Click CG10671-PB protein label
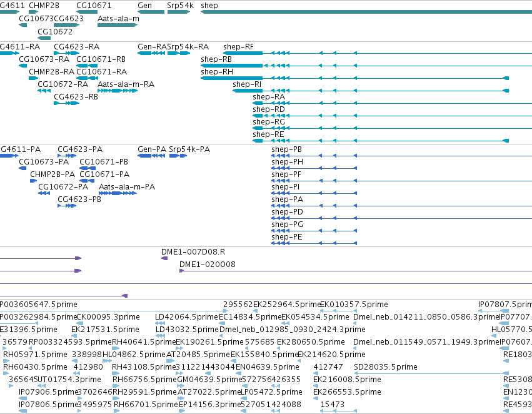 [x=104, y=162]
